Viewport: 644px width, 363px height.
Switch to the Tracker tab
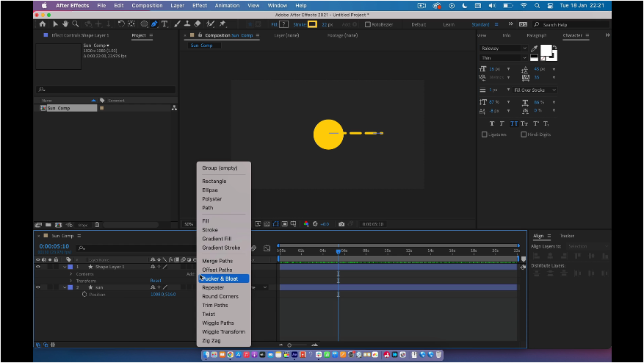click(567, 236)
